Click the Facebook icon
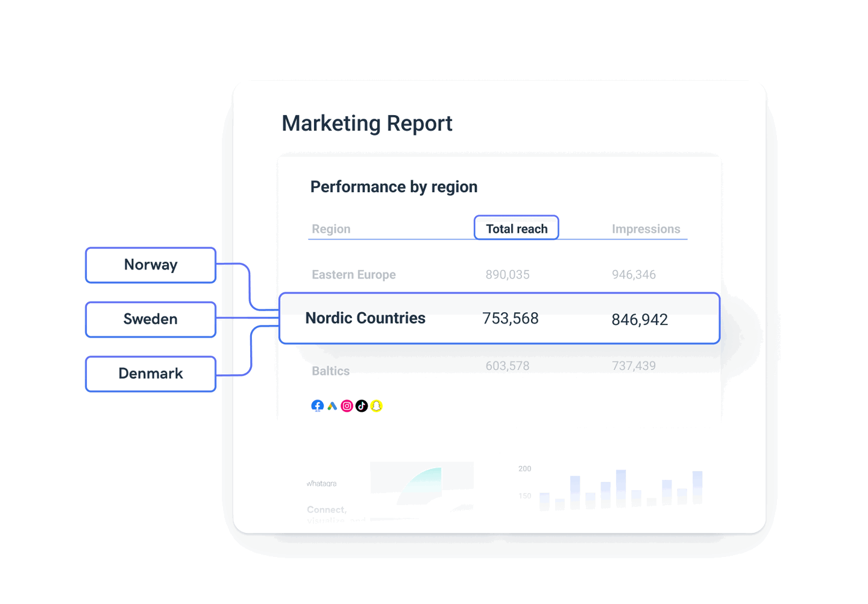The height and width of the screenshot is (604, 868). tap(318, 406)
